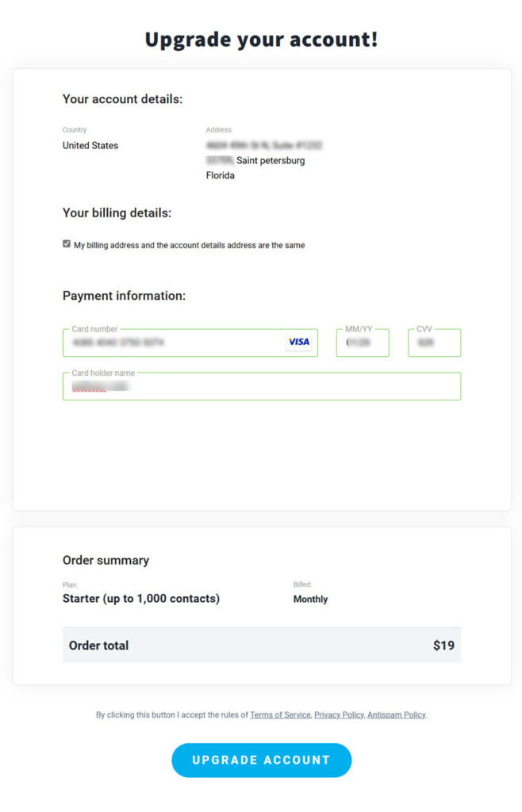Click the Upgrade your account heading
This screenshot has height=812, width=522.
click(262, 40)
